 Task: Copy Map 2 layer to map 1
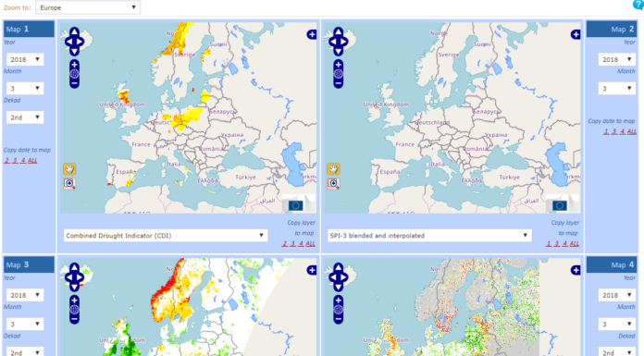549,243
